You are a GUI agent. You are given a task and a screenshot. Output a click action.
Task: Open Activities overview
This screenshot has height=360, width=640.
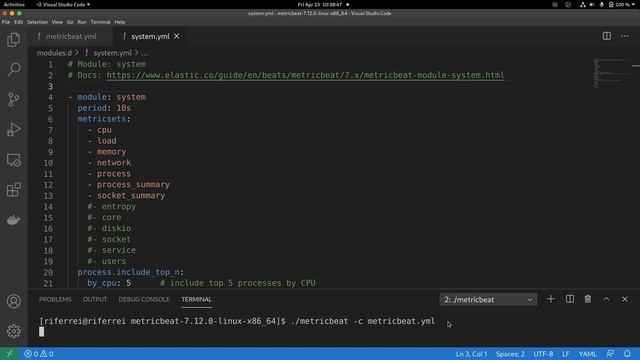(14, 4)
